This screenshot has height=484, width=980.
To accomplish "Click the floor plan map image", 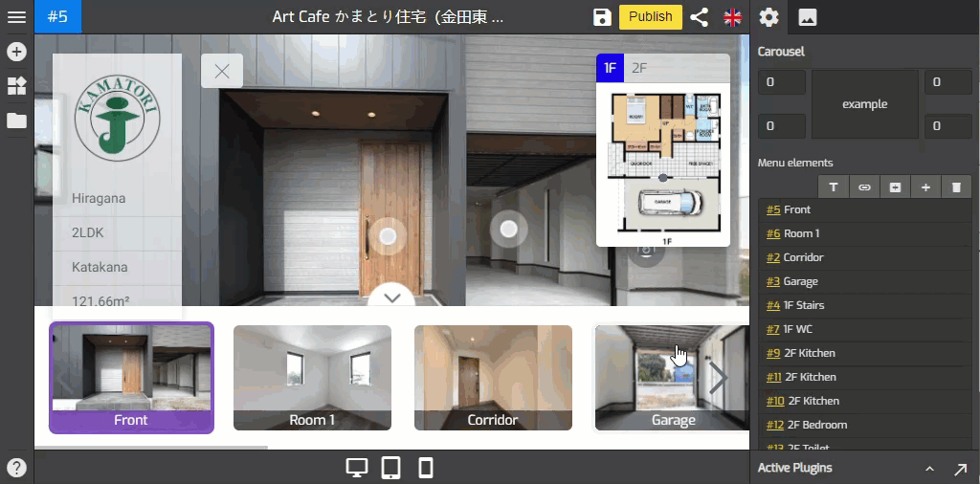I will (663, 165).
